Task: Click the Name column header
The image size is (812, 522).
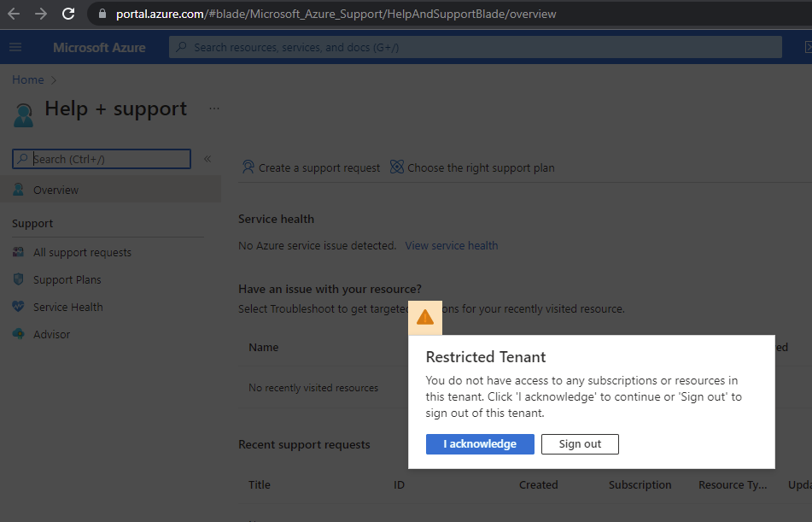Action: pos(263,347)
